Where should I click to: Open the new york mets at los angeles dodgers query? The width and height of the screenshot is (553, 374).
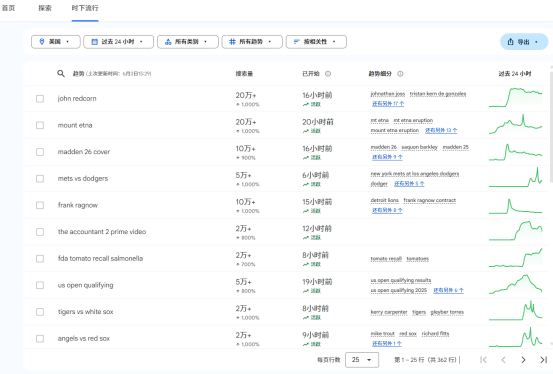(415, 174)
